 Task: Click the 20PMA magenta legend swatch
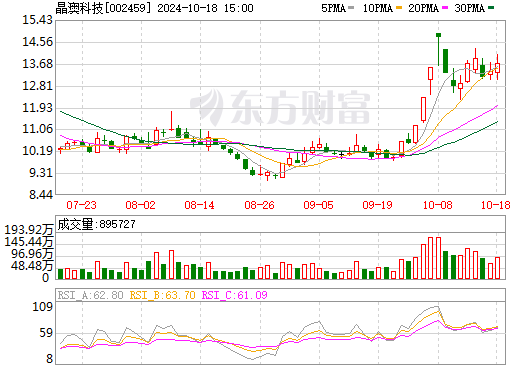445,8
